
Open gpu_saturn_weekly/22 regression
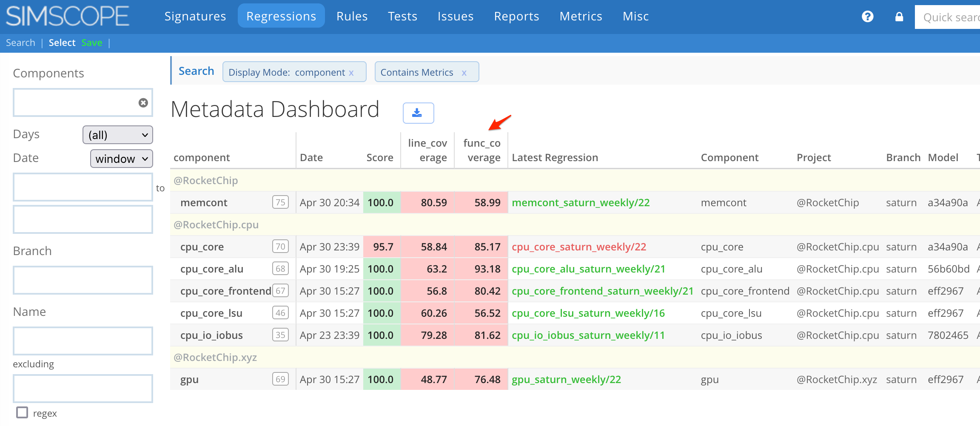pos(566,379)
